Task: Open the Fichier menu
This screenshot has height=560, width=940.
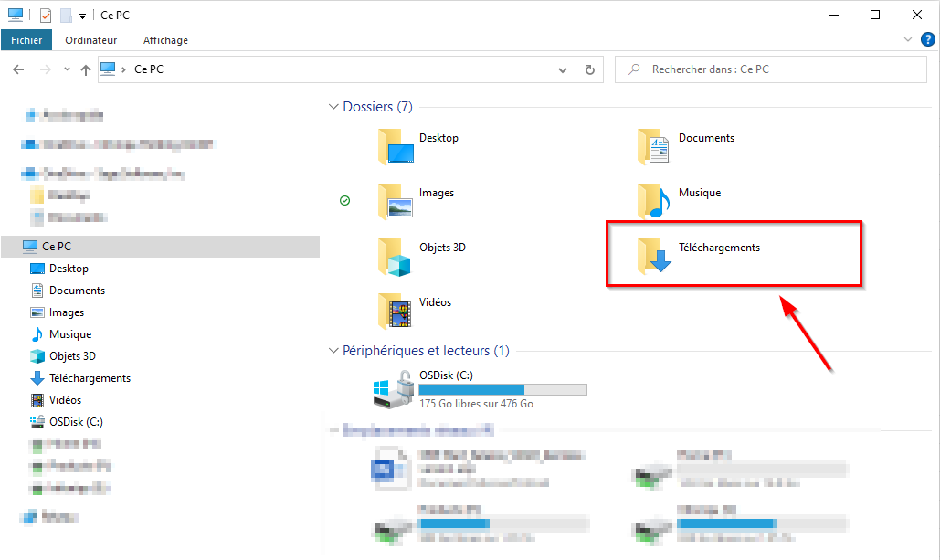Action: 26,40
